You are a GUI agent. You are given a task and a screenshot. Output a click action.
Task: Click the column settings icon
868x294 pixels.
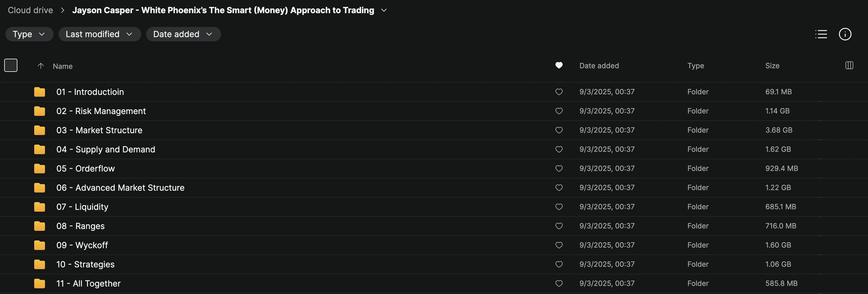849,65
